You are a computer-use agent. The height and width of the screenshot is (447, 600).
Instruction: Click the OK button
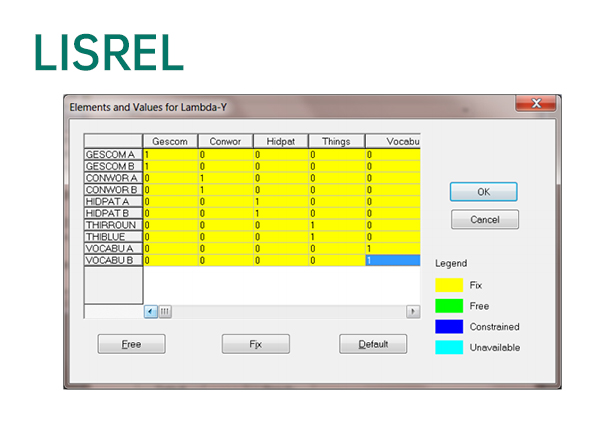(483, 191)
